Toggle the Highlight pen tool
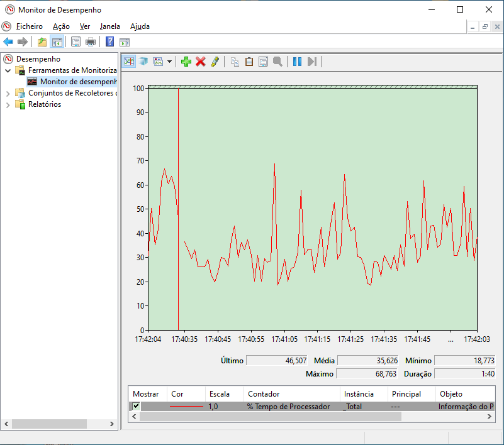Image resolution: width=504 pixels, height=445 pixels. tap(215, 62)
